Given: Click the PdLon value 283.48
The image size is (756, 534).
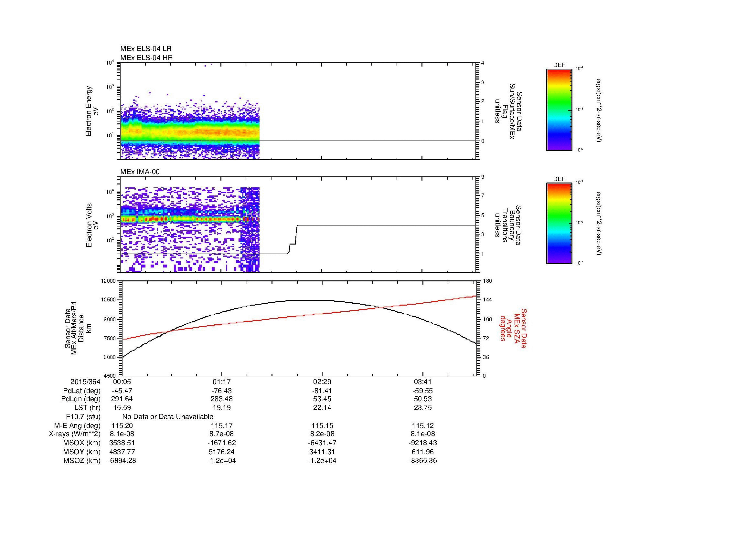Looking at the screenshot, I should click(x=222, y=399).
